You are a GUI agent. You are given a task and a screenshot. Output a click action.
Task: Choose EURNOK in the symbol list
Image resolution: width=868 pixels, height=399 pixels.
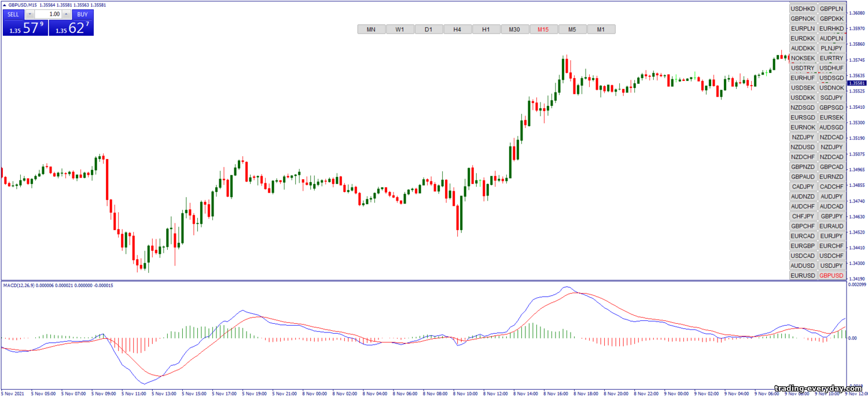click(803, 127)
